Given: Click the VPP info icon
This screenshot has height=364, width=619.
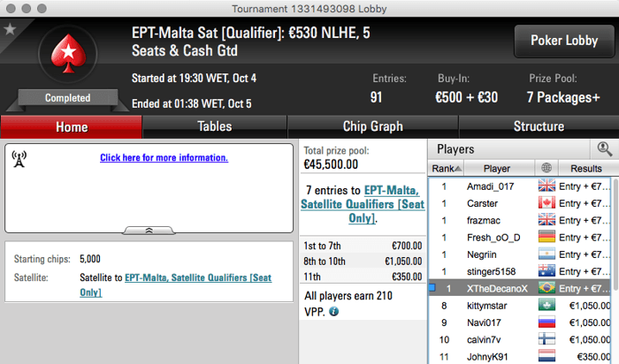Looking at the screenshot, I should [333, 312].
